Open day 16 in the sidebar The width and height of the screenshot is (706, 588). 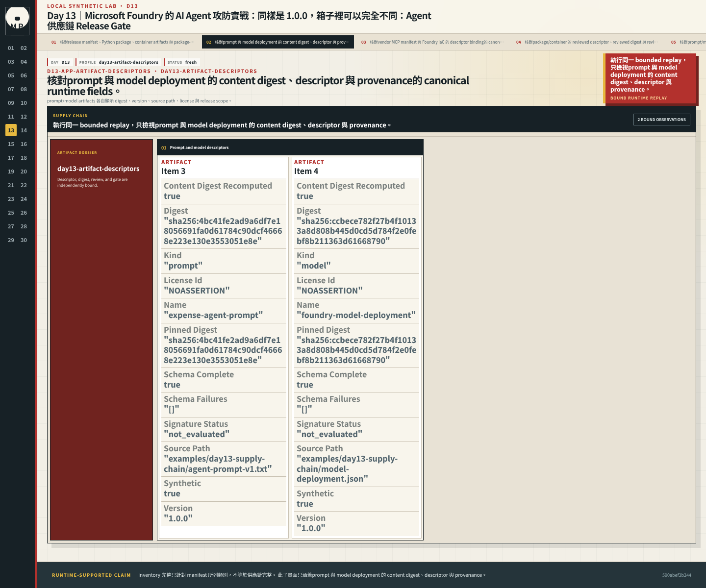[24, 144]
